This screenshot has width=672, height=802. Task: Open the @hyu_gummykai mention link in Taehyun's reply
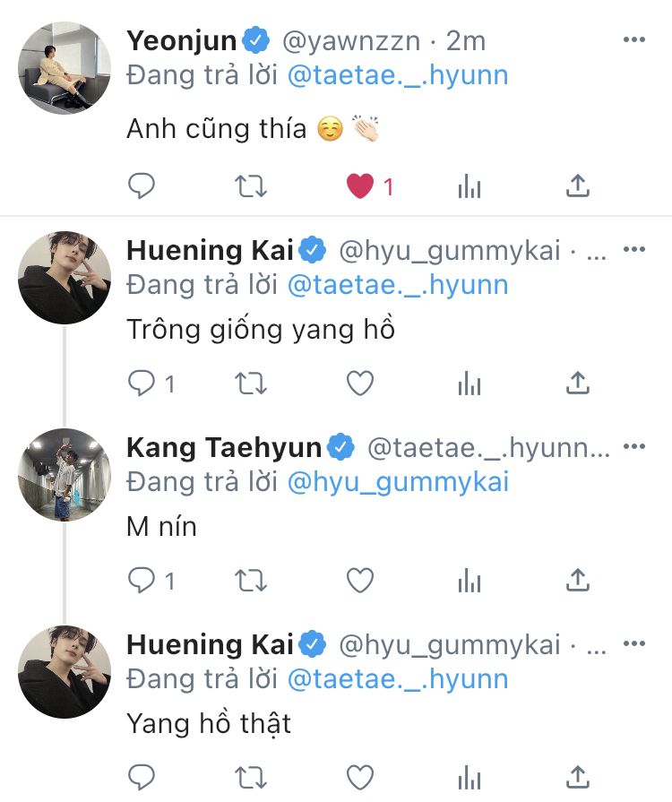tap(398, 482)
